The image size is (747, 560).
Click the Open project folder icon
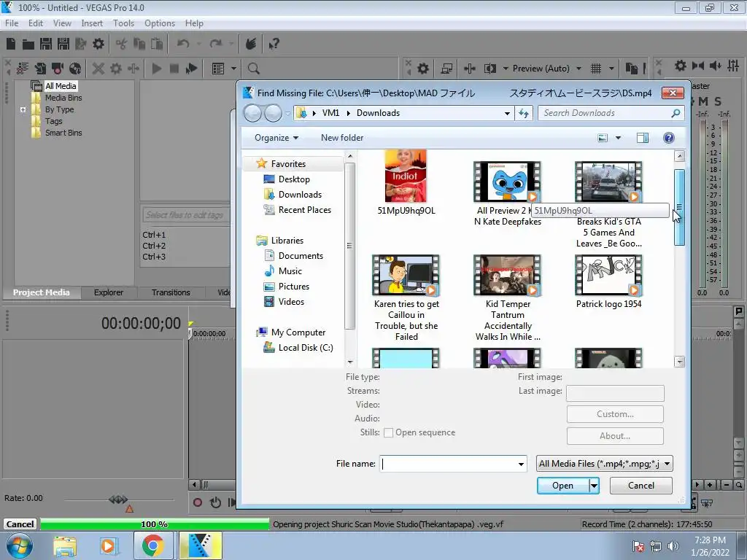28,44
